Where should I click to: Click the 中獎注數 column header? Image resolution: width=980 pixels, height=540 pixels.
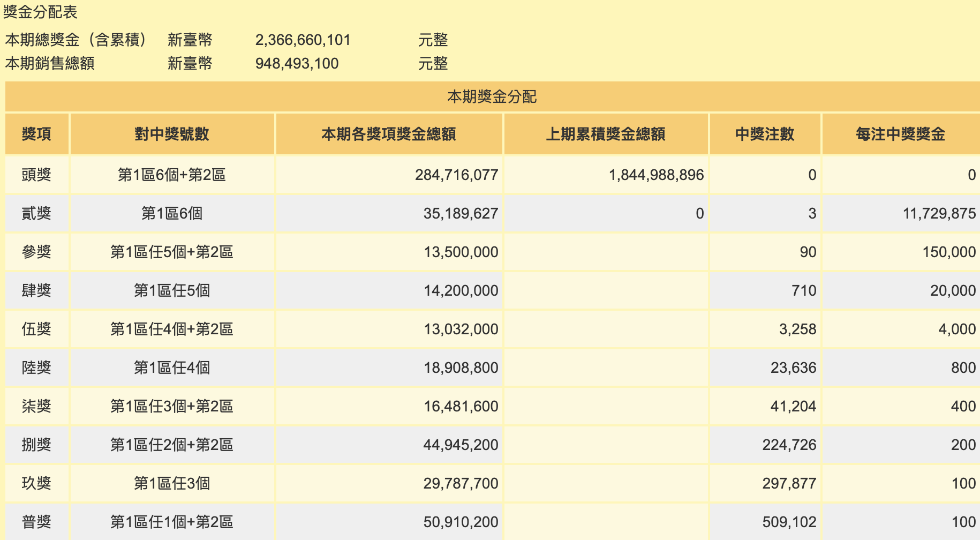pyautogui.click(x=765, y=134)
